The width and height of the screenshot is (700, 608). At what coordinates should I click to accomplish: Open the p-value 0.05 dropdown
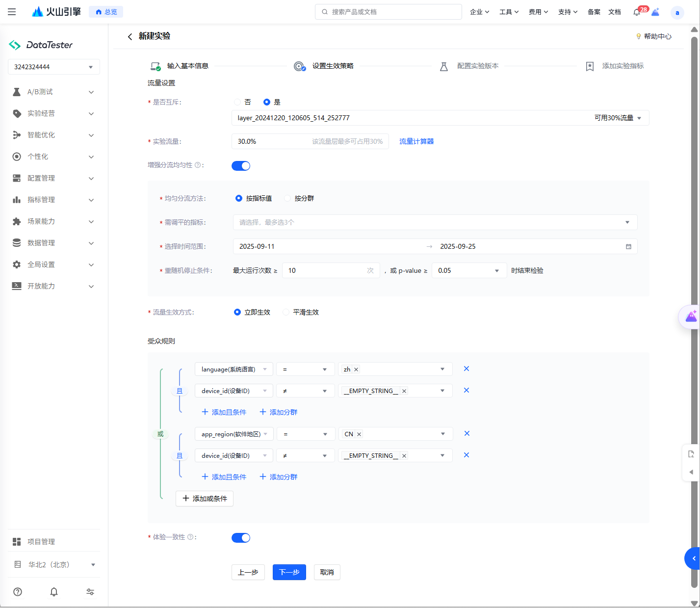point(469,270)
